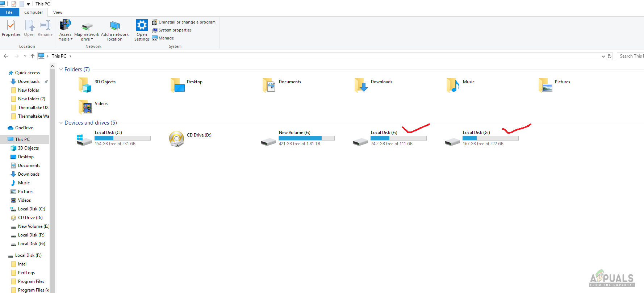Select the Local Disk (F:) drive icon
644x293 pixels.
click(360, 142)
